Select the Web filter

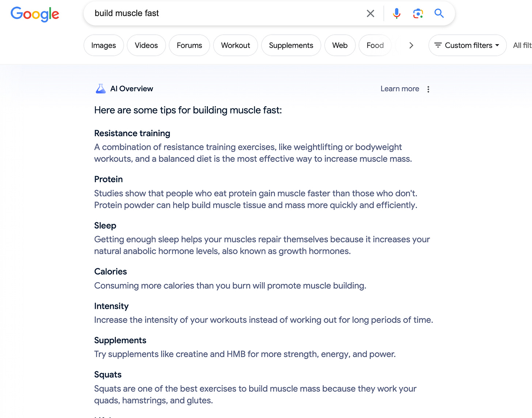[x=340, y=45]
